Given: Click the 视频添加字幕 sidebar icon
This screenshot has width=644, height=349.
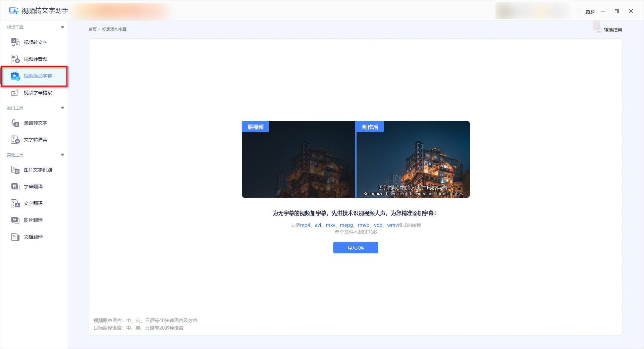Looking at the screenshot, I should tap(15, 76).
